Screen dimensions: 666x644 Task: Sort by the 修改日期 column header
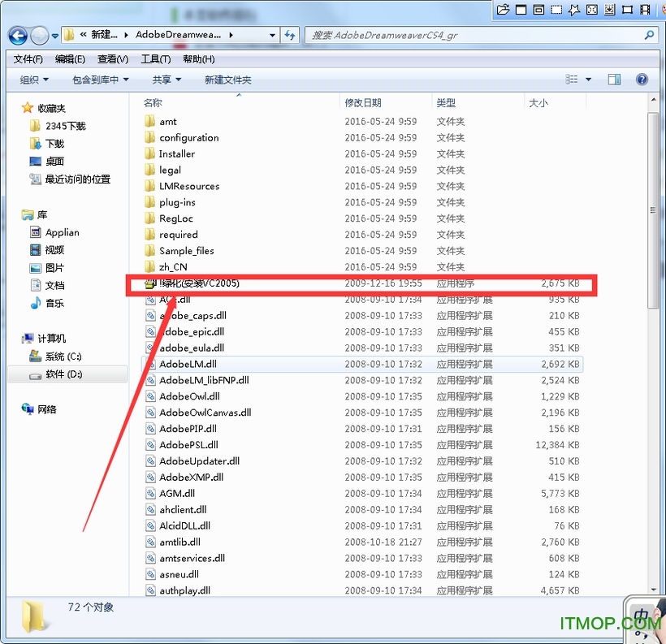click(x=363, y=103)
